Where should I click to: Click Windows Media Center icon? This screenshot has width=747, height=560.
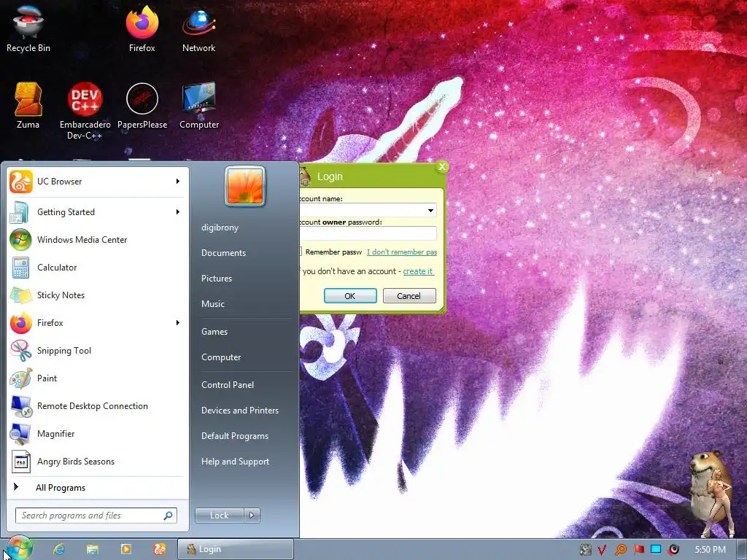(x=21, y=240)
